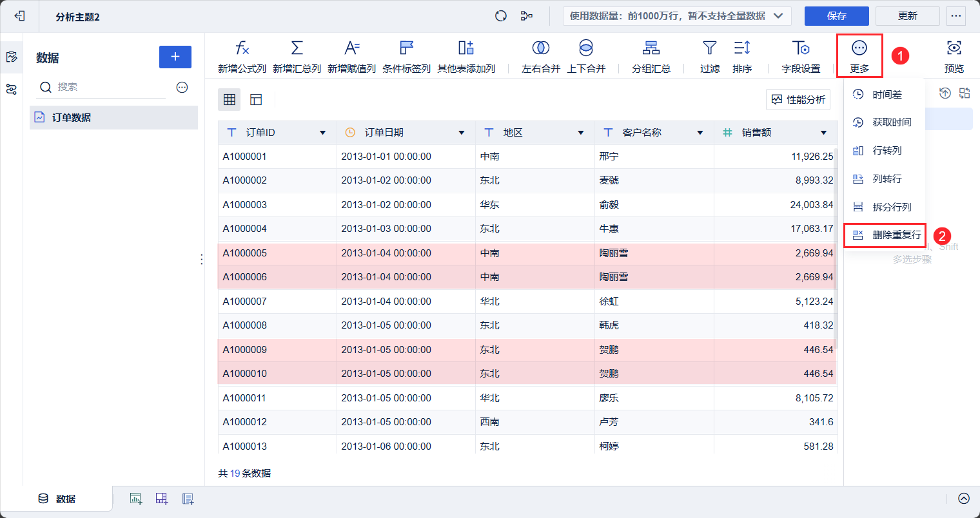Click 条件标签列 tool
Viewport: 980px width, 518px height.
tap(406, 56)
